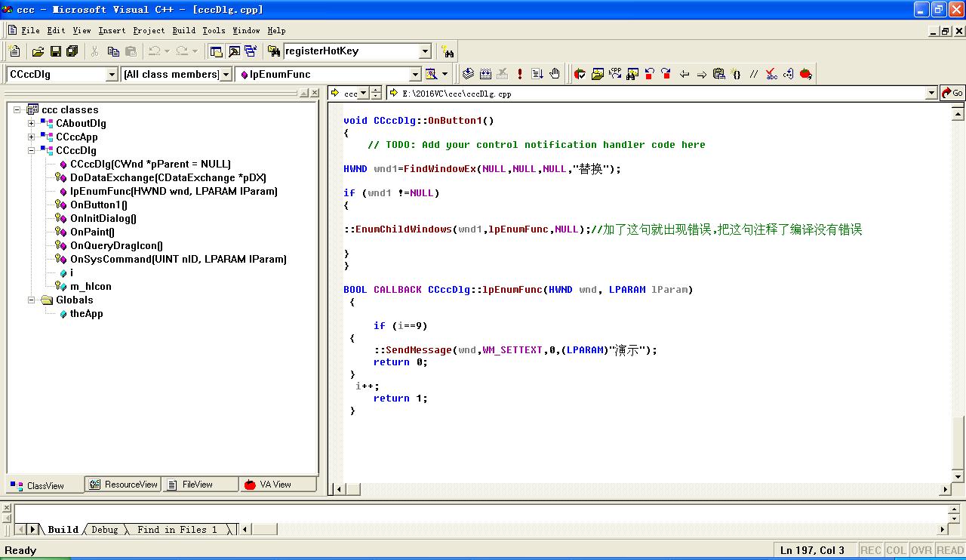
Task: Open the File menu
Action: tap(30, 30)
